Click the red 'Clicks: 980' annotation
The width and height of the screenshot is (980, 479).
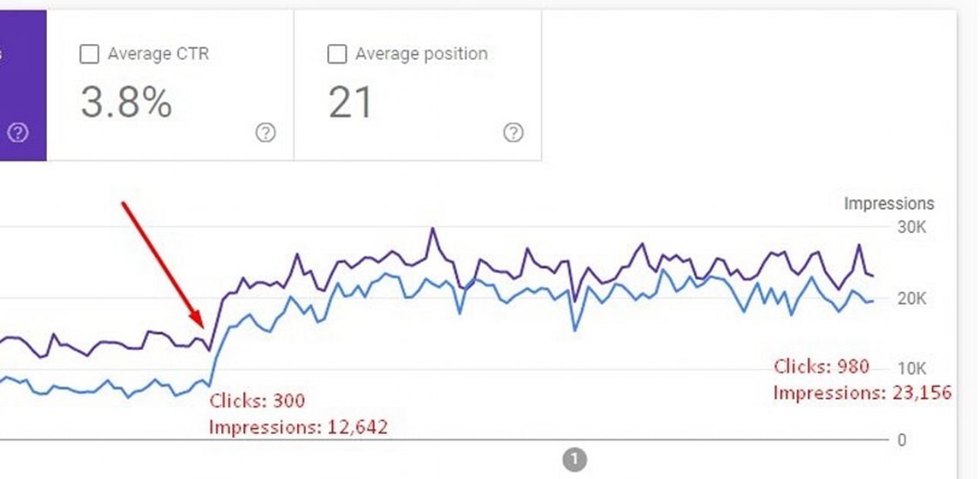(x=821, y=367)
